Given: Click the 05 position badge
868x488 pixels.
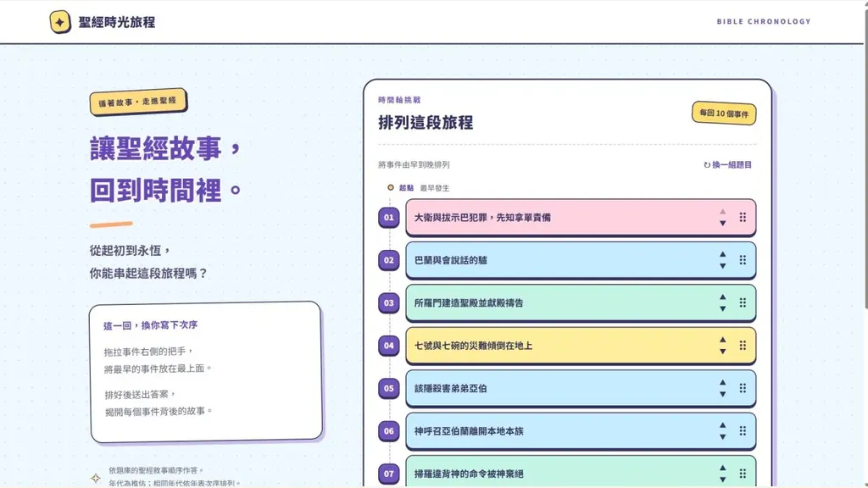Looking at the screenshot, I should (388, 388).
